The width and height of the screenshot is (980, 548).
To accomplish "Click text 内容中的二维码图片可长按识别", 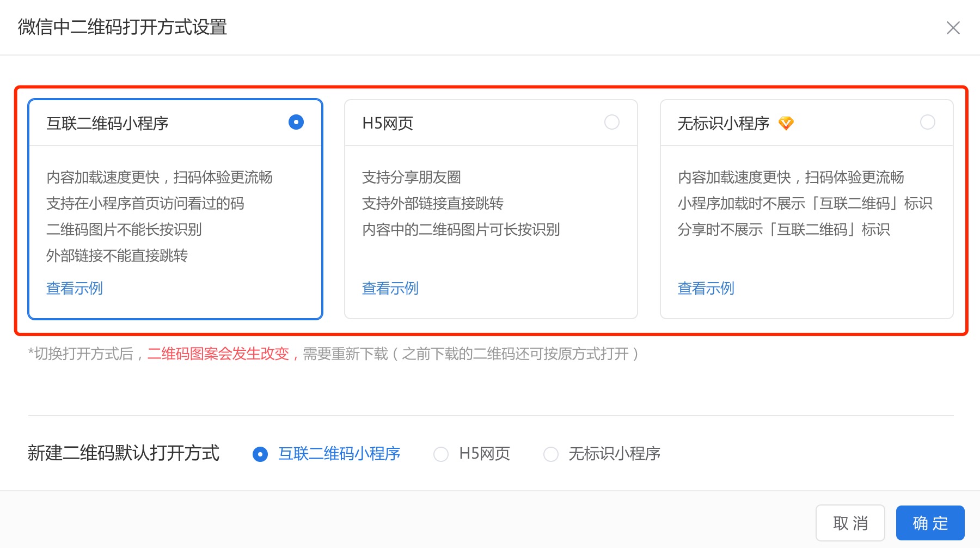I will tap(461, 229).
